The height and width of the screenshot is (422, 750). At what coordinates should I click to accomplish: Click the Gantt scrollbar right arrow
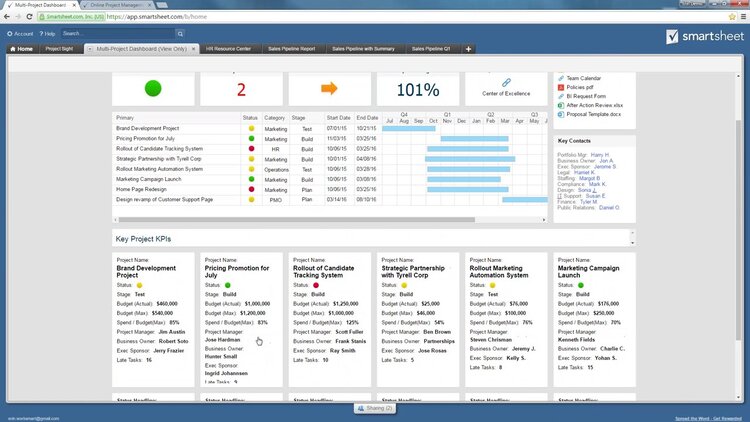click(544, 220)
